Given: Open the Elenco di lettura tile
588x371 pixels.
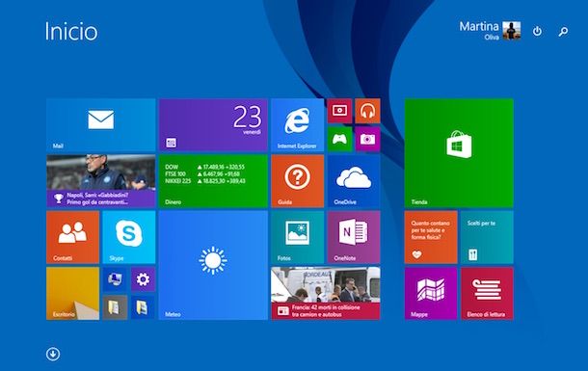Looking at the screenshot, I should [x=487, y=293].
